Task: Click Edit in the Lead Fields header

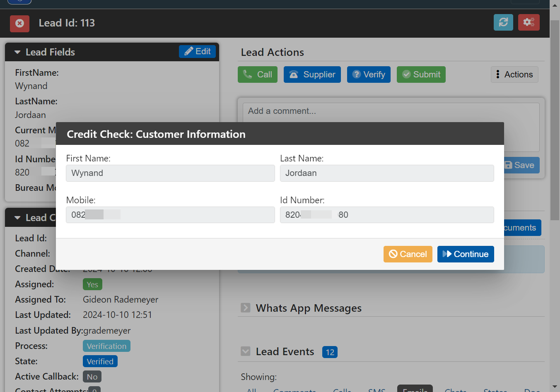Action: (x=198, y=51)
